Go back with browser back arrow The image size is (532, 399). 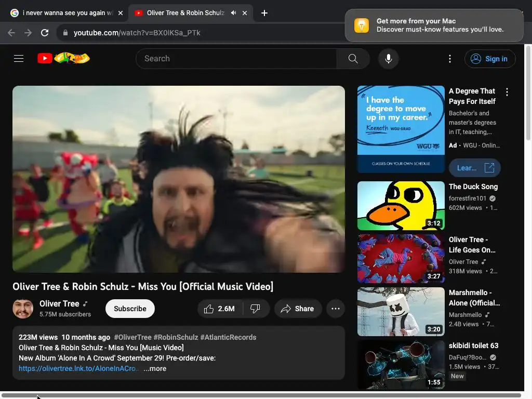click(11, 33)
